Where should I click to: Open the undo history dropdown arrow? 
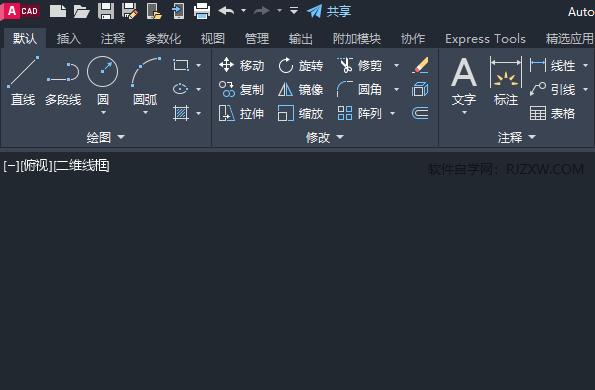click(x=244, y=11)
